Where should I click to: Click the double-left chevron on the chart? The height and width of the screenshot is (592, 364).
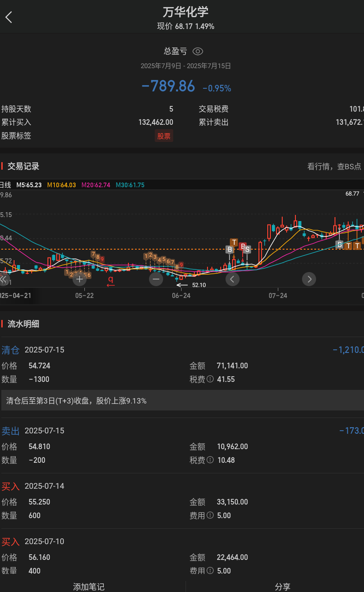pos(4,279)
